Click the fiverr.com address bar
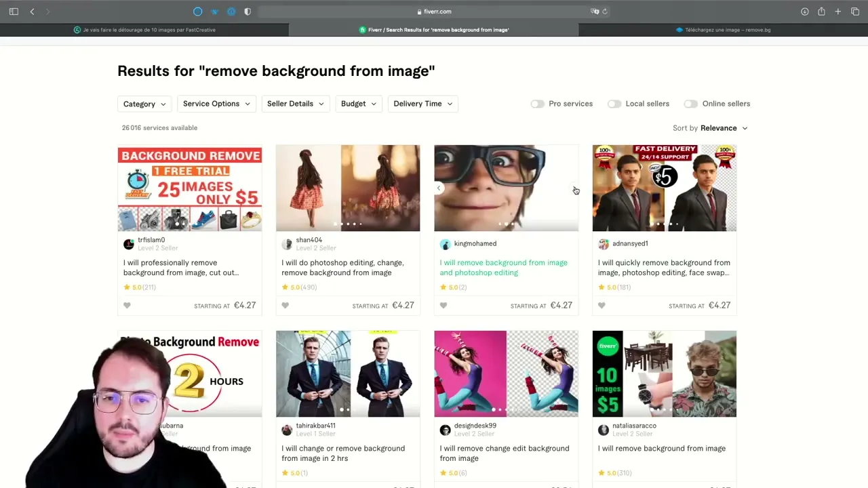868x488 pixels. pyautogui.click(x=434, y=12)
